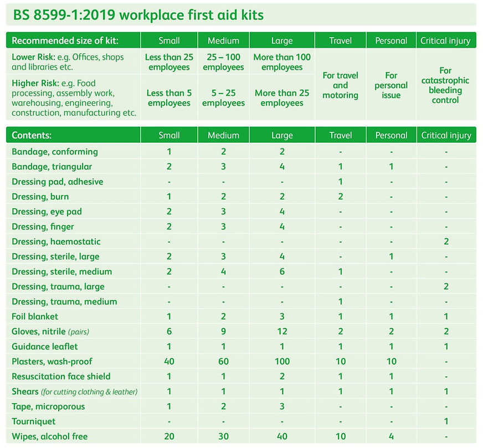Click the '12' value in Gloves row
This screenshot has width=483, height=448.
(282, 332)
